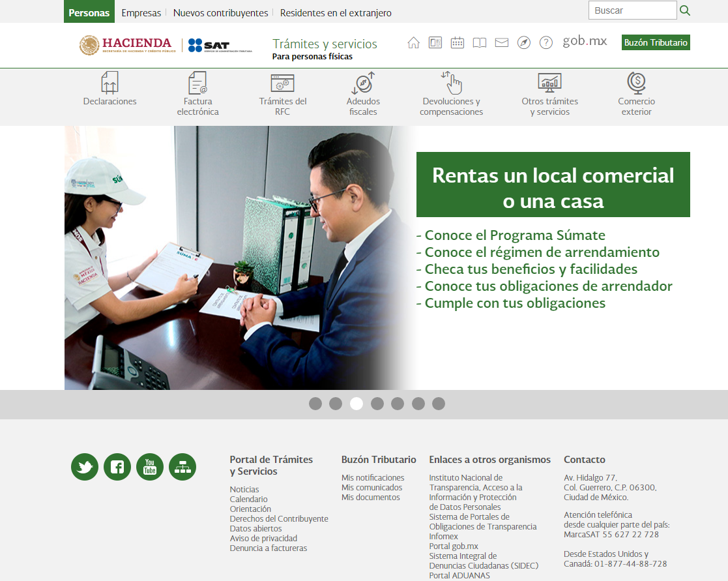Click the envelope mail icon
Screen dimensions: 728x581
click(x=501, y=43)
